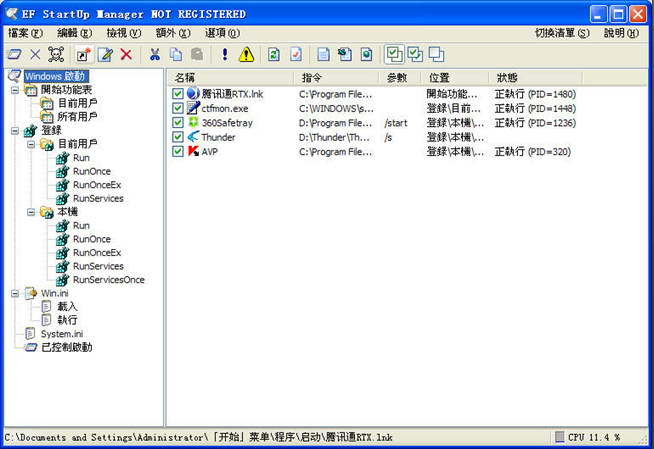Viewport: 654px width, 449px height.
Task: Select RunOnceEx under 登錄 目前用戶
Action: click(97, 185)
